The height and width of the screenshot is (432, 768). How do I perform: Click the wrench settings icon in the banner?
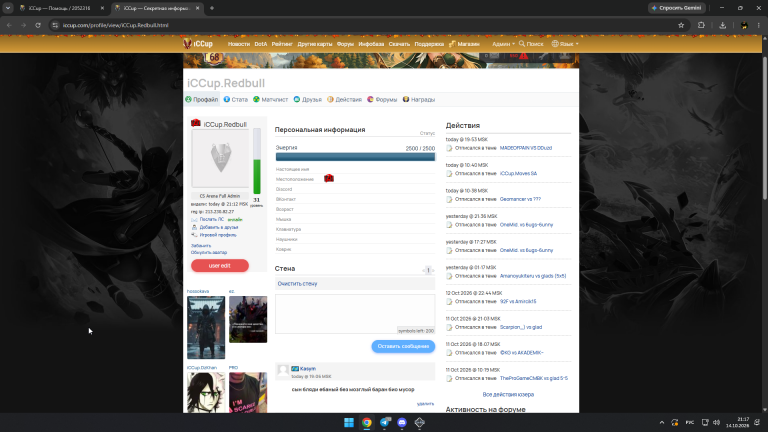pos(543,56)
